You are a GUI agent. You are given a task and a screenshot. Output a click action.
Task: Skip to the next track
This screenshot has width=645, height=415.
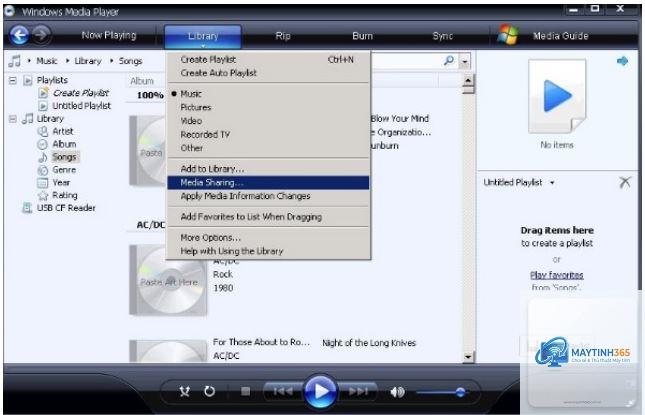click(x=358, y=392)
